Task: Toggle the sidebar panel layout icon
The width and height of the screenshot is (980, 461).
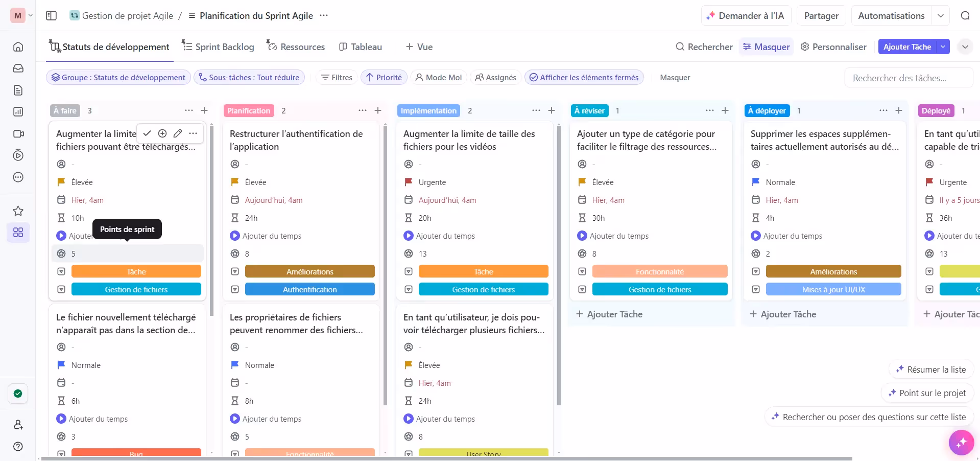Action: pos(52,16)
